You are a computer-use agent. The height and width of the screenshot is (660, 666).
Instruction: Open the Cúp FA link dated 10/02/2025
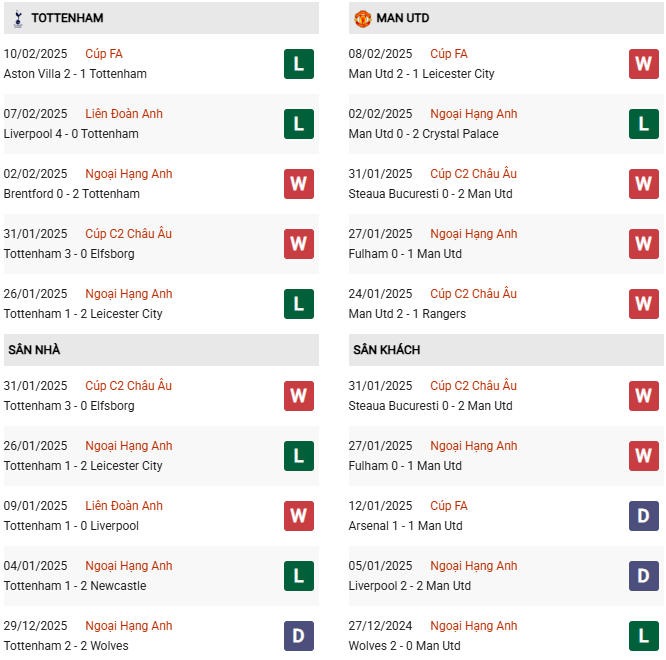[104, 54]
